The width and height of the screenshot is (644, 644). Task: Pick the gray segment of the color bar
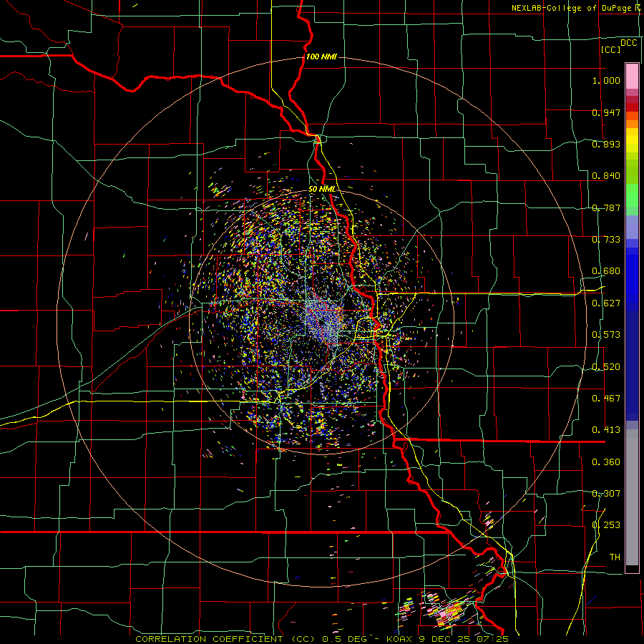632,497
